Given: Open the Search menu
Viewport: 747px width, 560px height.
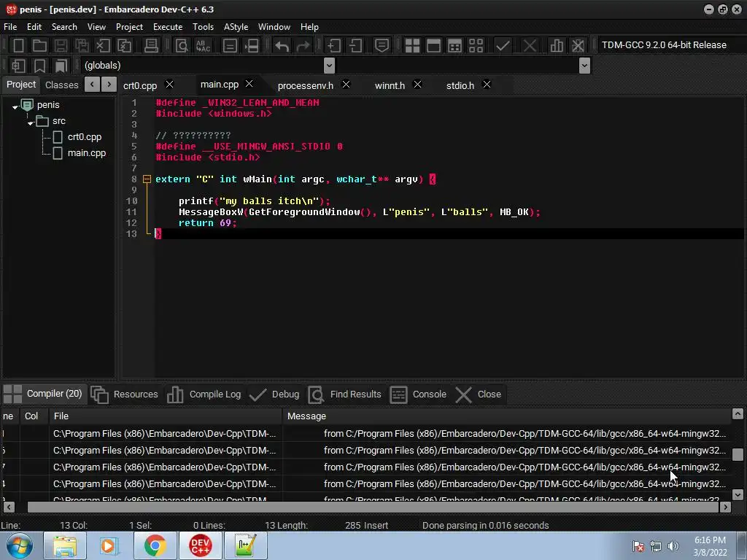Looking at the screenshot, I should [x=64, y=27].
